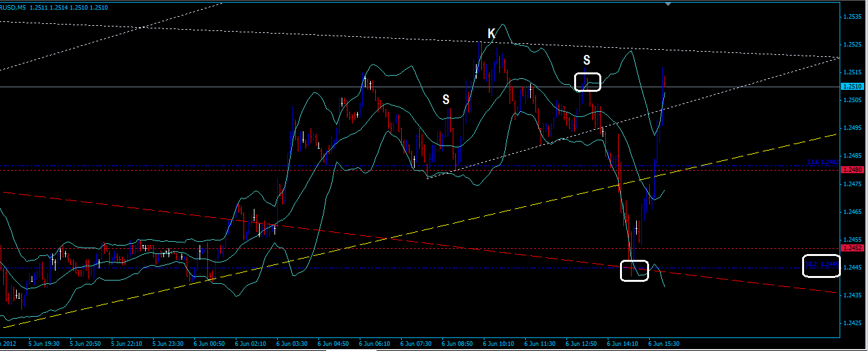Select the "K" head label on the chart
Image resolution: width=868 pixels, height=351 pixels.
[491, 34]
